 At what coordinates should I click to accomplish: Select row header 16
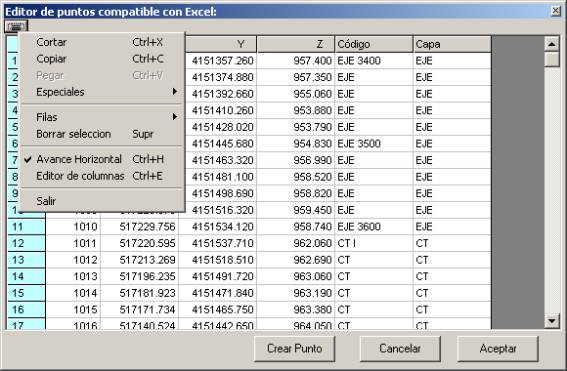pyautogui.click(x=27, y=310)
